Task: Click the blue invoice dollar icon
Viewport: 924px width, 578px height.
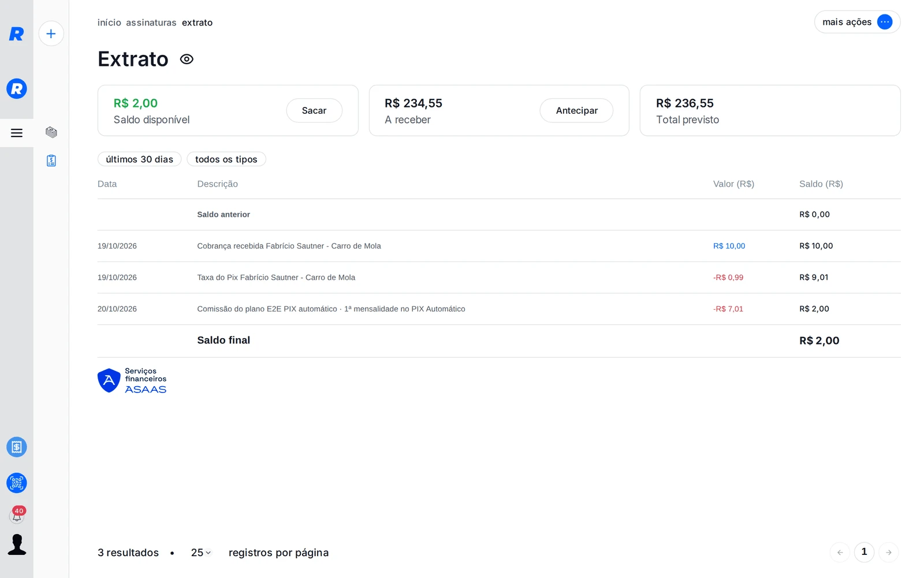Action: pos(17,447)
